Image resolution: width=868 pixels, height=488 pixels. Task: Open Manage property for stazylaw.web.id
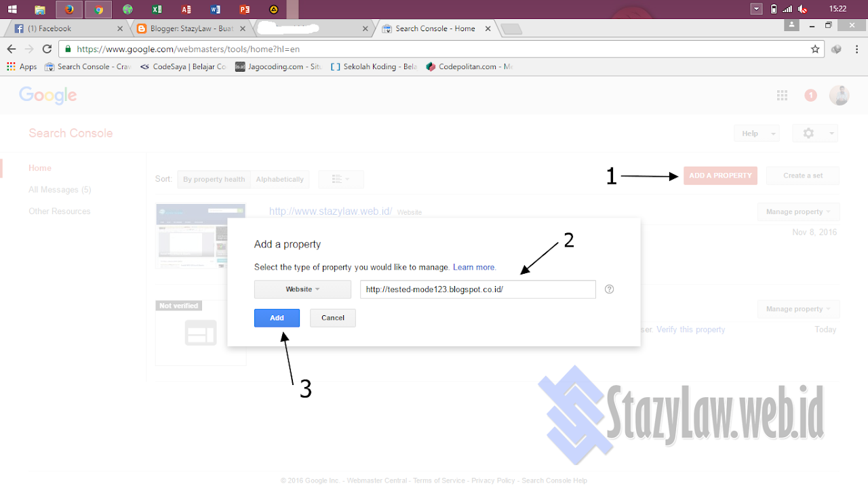coord(798,212)
